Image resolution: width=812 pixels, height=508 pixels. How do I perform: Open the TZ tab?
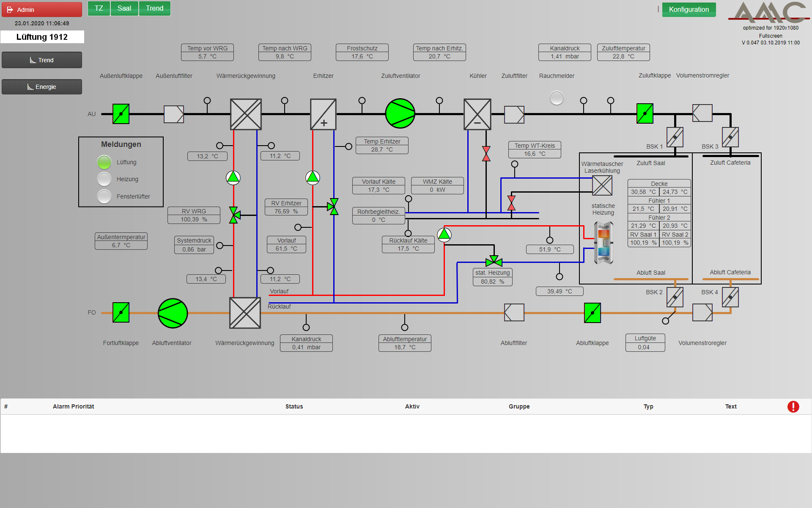[99, 8]
